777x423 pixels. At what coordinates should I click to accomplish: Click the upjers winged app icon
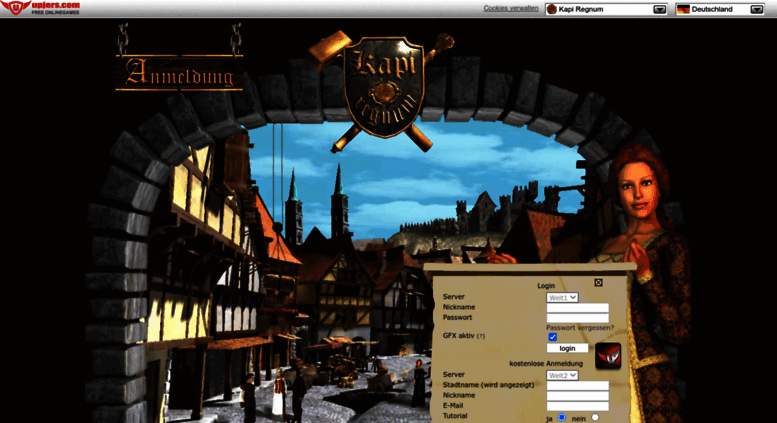[608, 356]
